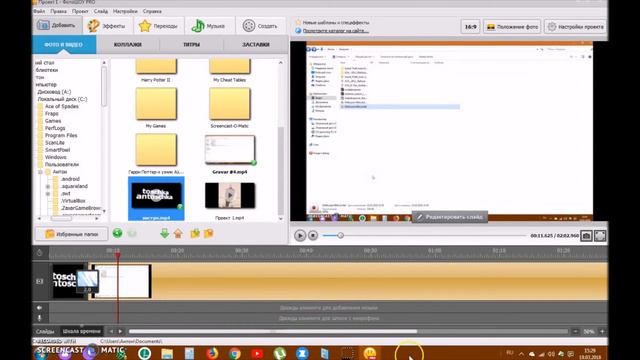
Task: Take a snapshot with camera icon
Action: pos(586,236)
